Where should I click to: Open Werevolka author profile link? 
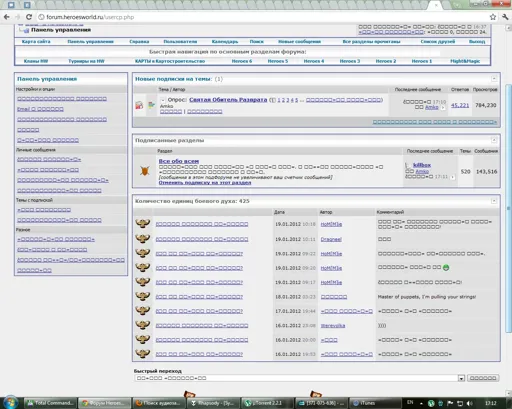(333, 326)
